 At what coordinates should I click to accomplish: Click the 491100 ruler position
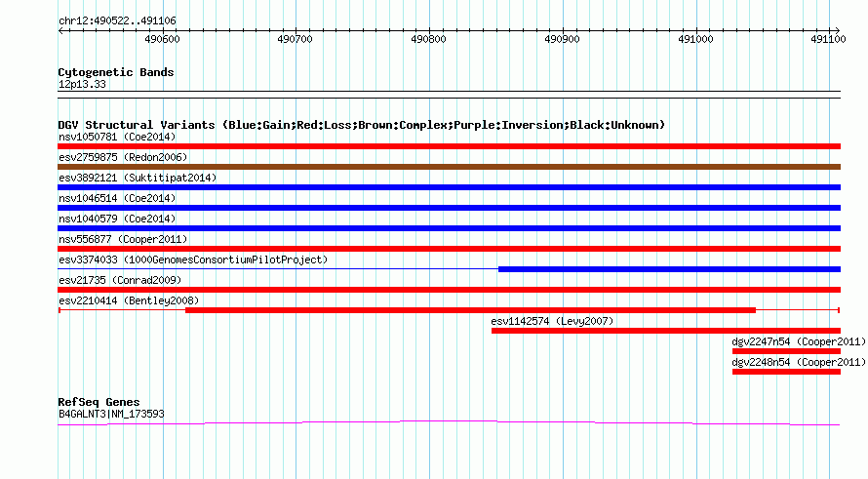tap(828, 39)
